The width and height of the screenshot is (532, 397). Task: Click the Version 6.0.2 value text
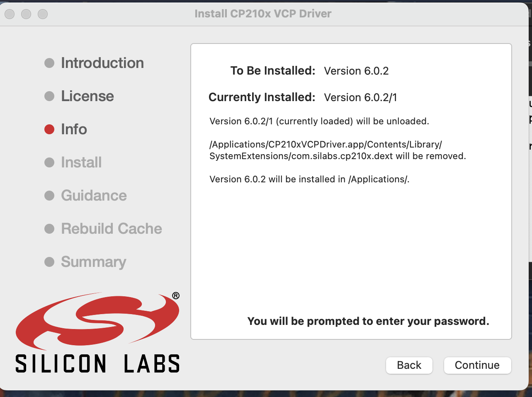[356, 71]
